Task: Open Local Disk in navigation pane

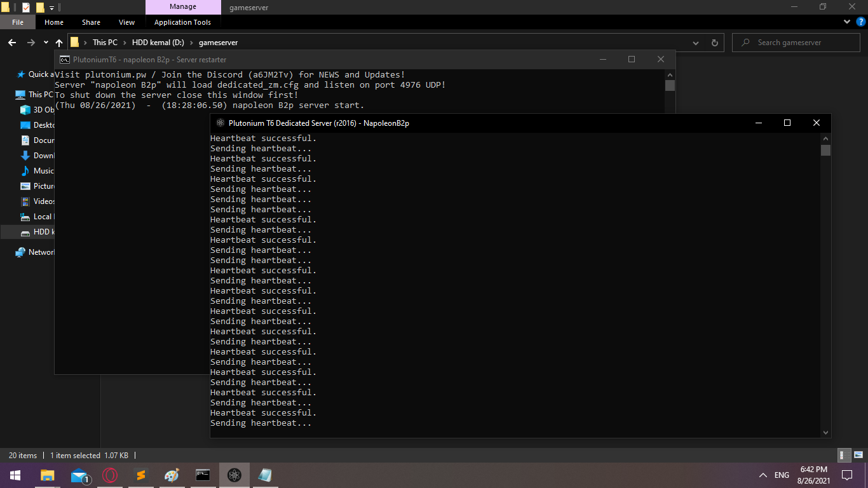Action: (x=37, y=216)
